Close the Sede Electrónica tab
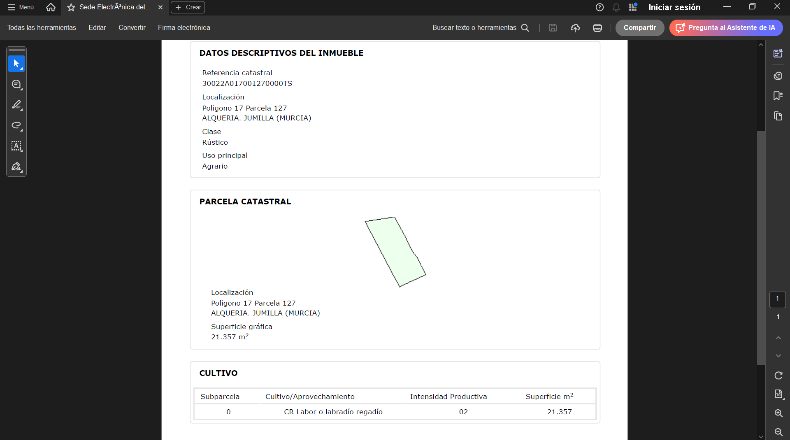790x440 pixels. pyautogui.click(x=160, y=7)
